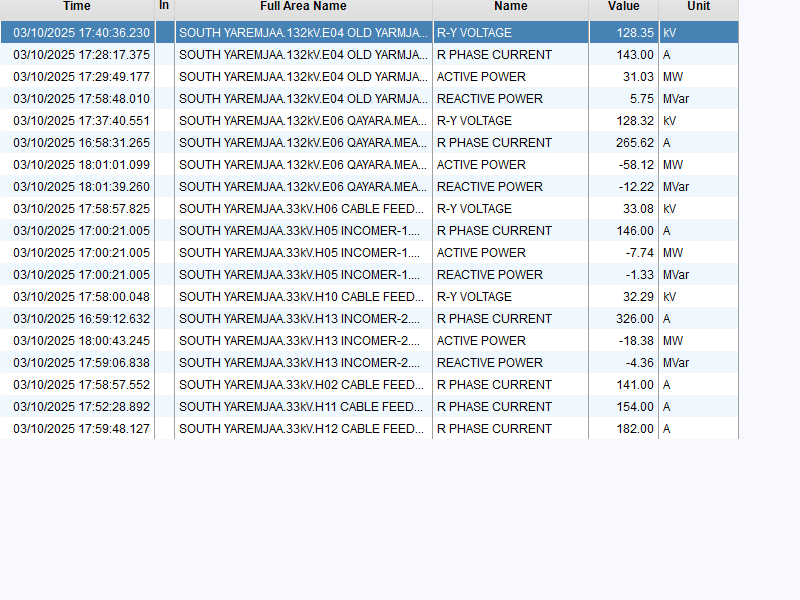Click the 146.00 current value
Viewport: 800px width, 600px height.
point(624,231)
